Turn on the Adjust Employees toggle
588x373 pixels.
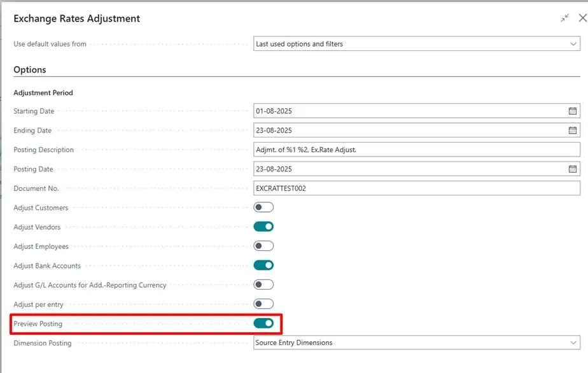(x=263, y=246)
